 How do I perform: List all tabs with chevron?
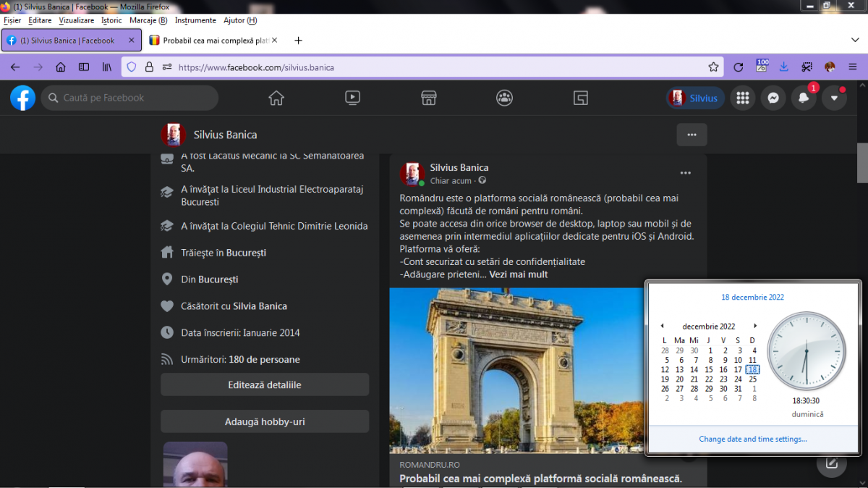point(854,40)
